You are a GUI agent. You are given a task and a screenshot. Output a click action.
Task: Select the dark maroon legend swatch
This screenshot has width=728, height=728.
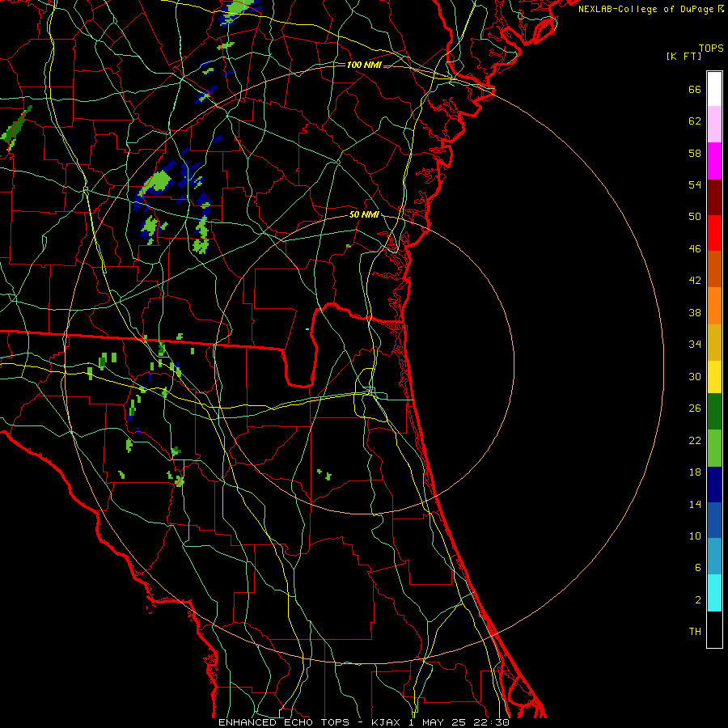714,197
